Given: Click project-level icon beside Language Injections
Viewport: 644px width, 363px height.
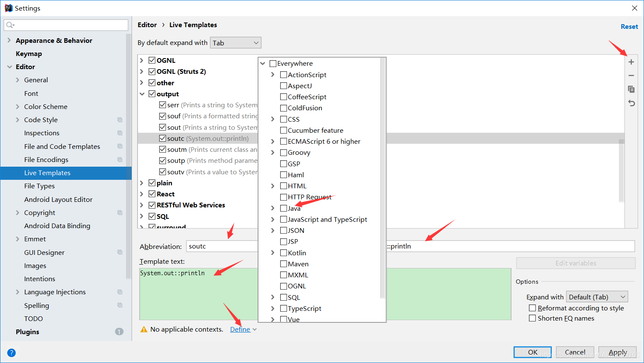Looking at the screenshot, I should click(x=120, y=292).
